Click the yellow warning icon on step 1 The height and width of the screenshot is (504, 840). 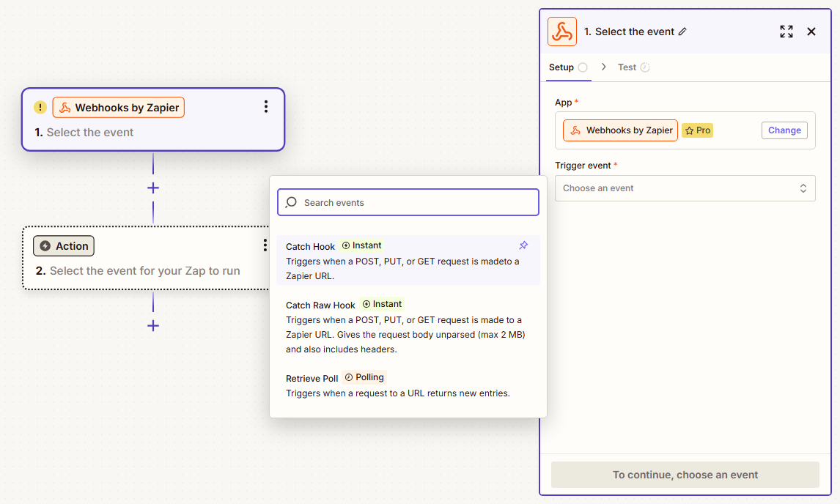[40, 107]
